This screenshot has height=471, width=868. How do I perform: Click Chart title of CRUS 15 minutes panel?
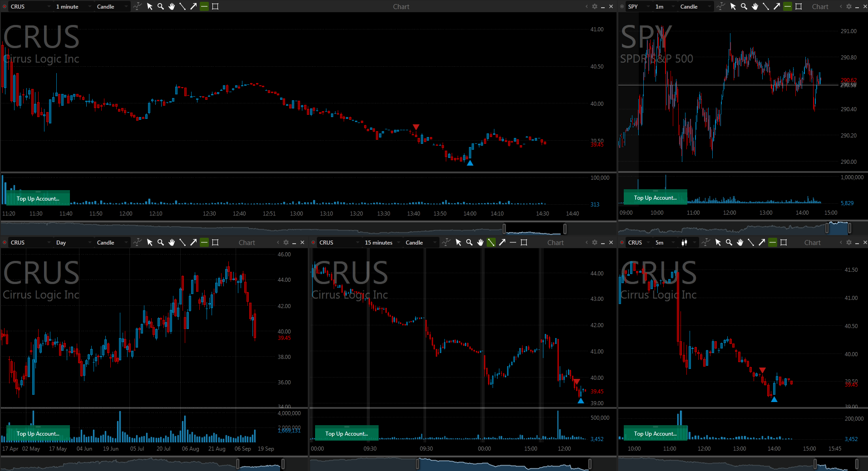pyautogui.click(x=556, y=242)
